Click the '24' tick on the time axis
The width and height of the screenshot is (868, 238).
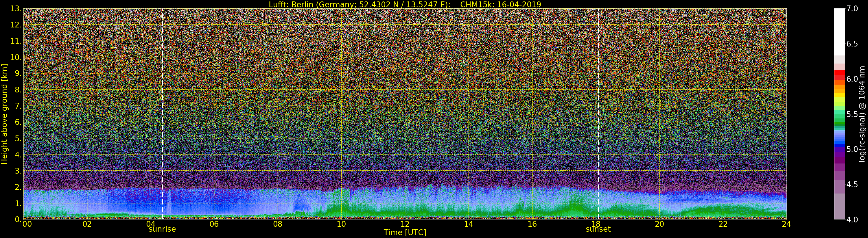[x=786, y=224]
